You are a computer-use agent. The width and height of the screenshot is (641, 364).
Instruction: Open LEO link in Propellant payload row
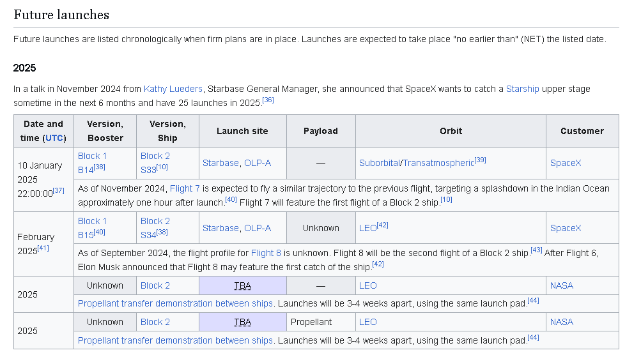pos(368,322)
